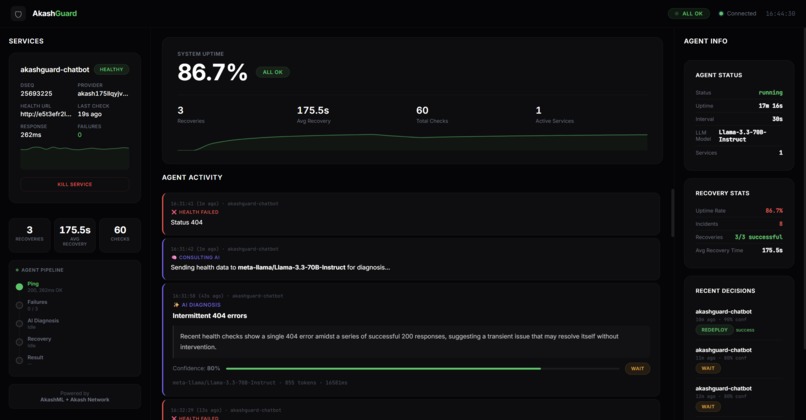This screenshot has width=806, height=420.
Task: Click the Agent Pipeline green indicator dot
Action: click(x=17, y=270)
